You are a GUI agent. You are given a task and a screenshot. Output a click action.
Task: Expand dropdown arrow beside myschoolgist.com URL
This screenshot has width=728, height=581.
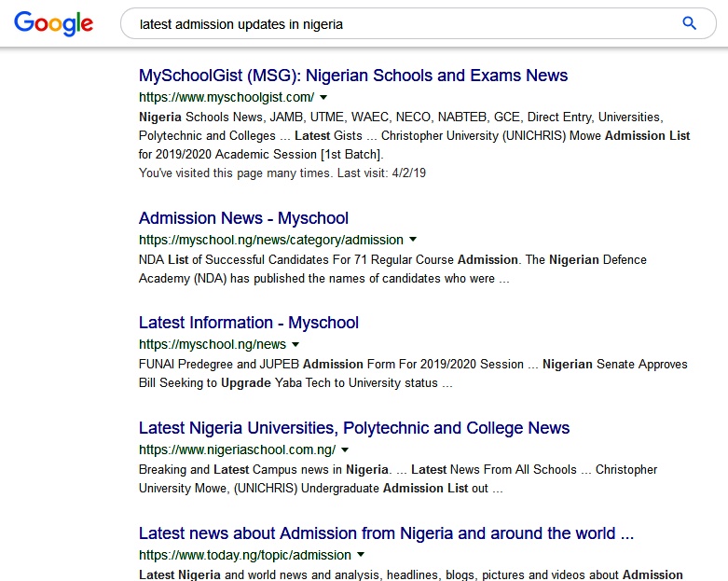tap(323, 97)
